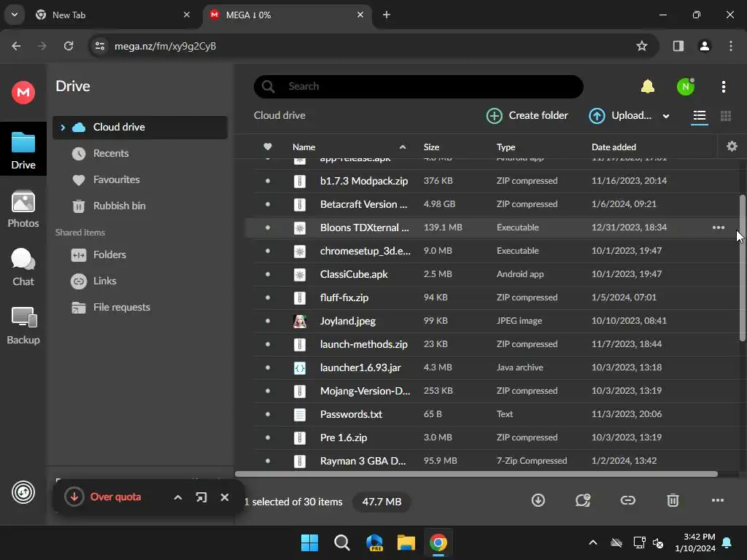Sort by Type column header

coord(506,147)
